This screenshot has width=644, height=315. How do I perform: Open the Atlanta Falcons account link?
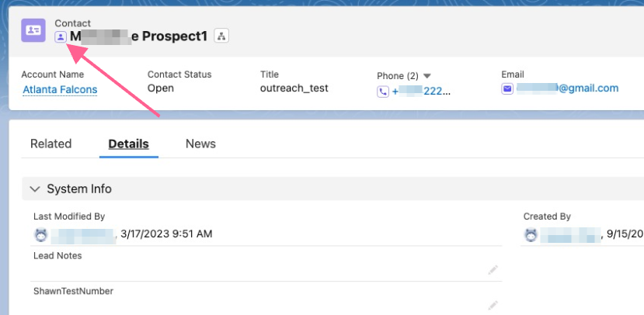(x=60, y=89)
